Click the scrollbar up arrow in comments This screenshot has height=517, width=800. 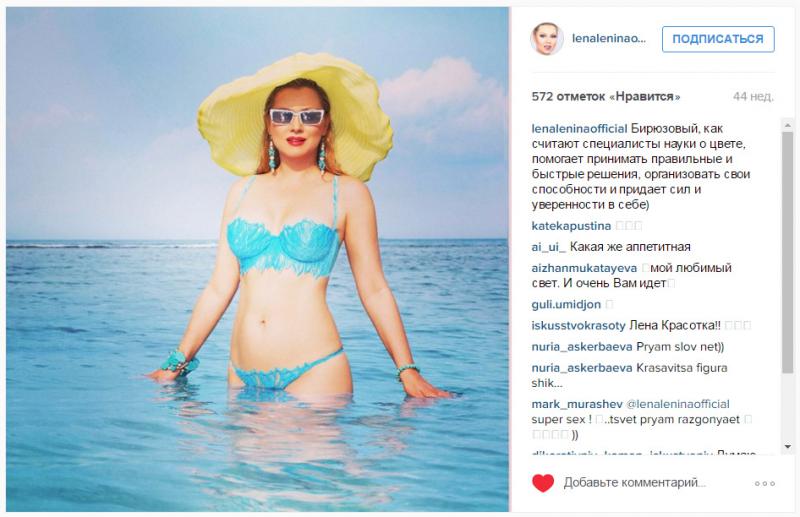(787, 125)
